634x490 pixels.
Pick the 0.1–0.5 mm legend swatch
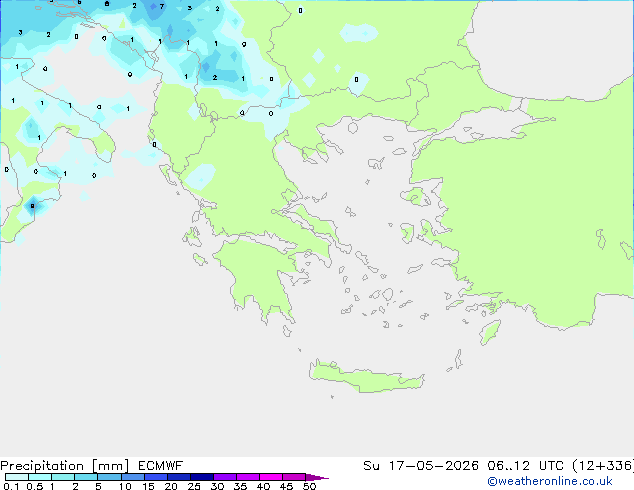tap(17, 477)
